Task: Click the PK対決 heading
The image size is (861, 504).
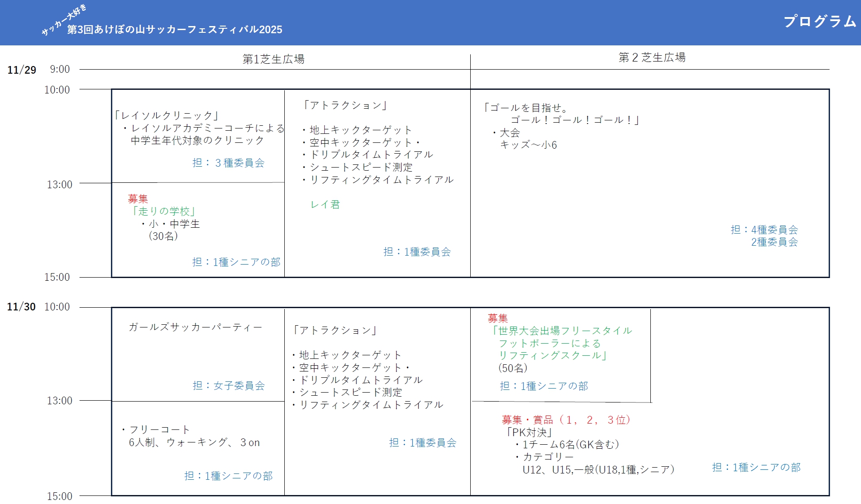Action: point(529,432)
